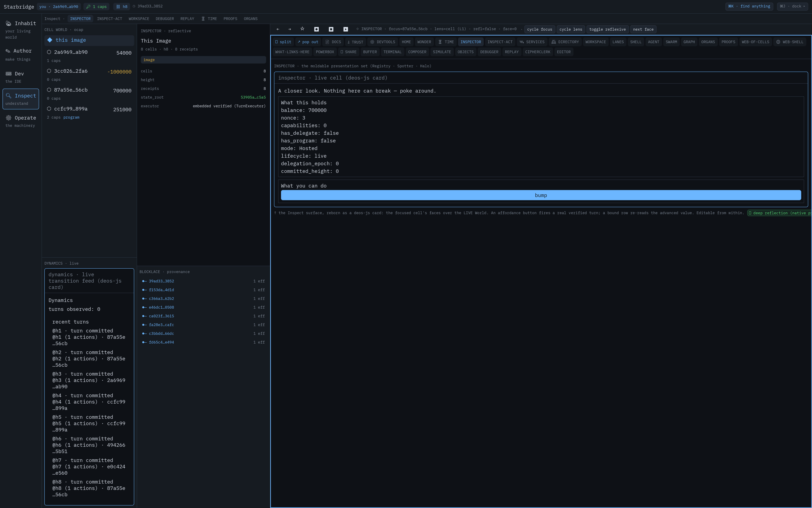
Task: Select cell 2a6969…ab90 in cell world
Action: coord(89,56)
